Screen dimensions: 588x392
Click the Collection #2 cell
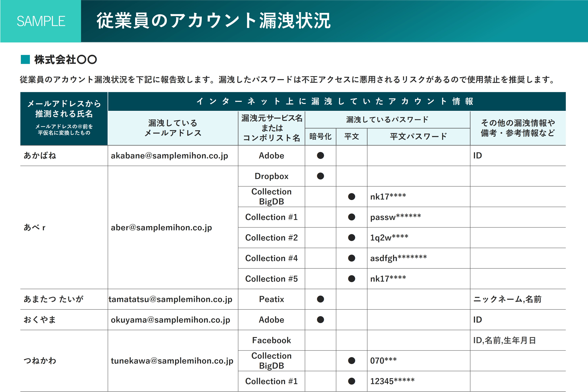tap(272, 238)
